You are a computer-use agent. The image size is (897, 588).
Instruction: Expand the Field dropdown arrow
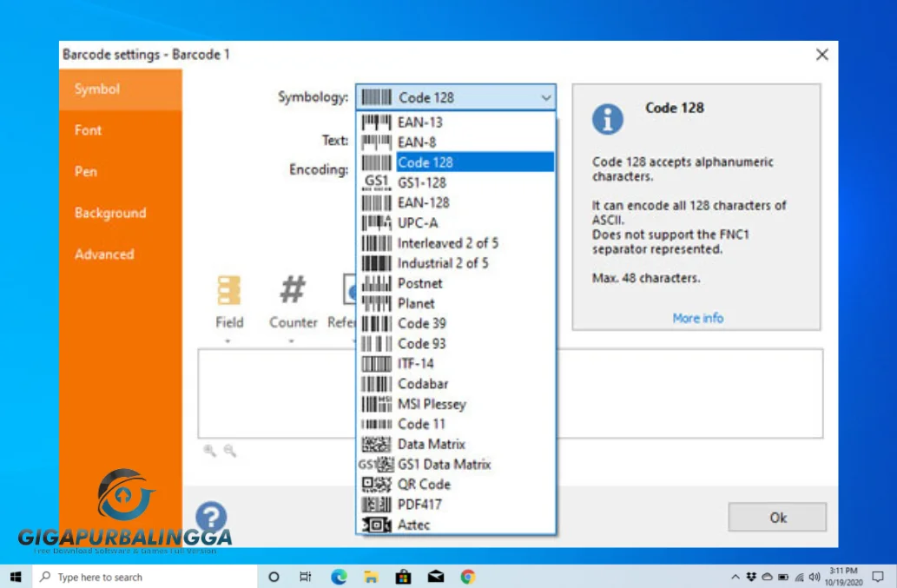228,341
